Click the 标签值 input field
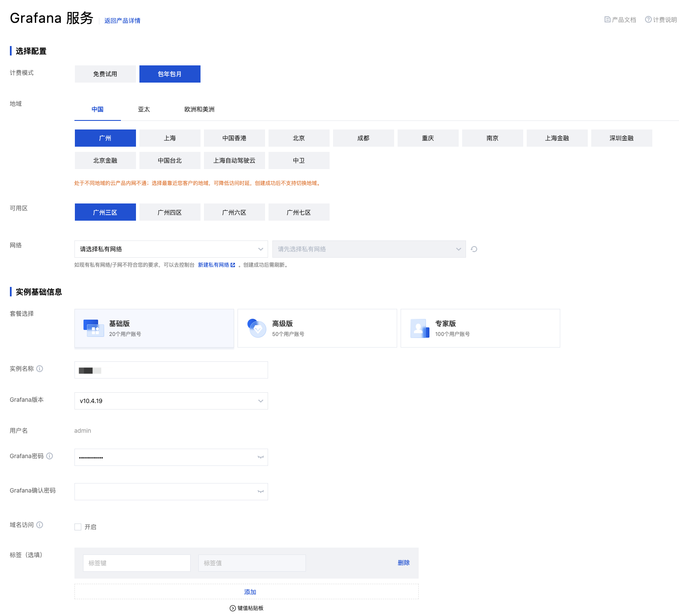679x616 pixels. point(252,563)
